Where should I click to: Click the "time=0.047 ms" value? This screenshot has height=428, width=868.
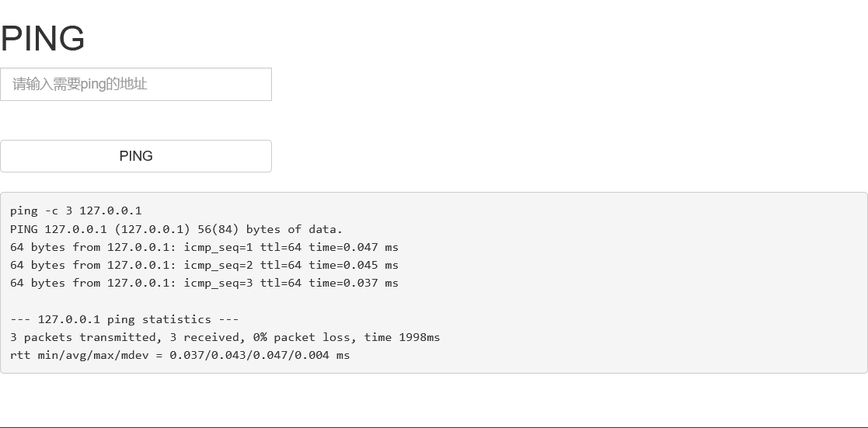(354, 247)
